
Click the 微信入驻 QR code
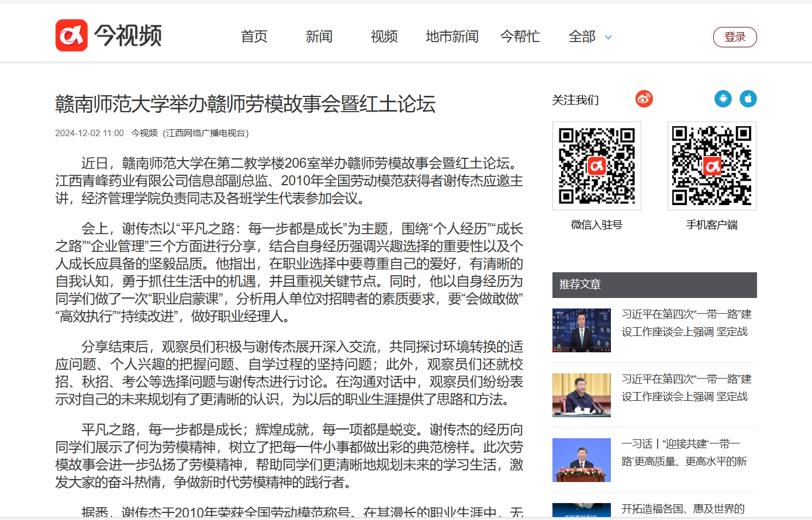597,166
